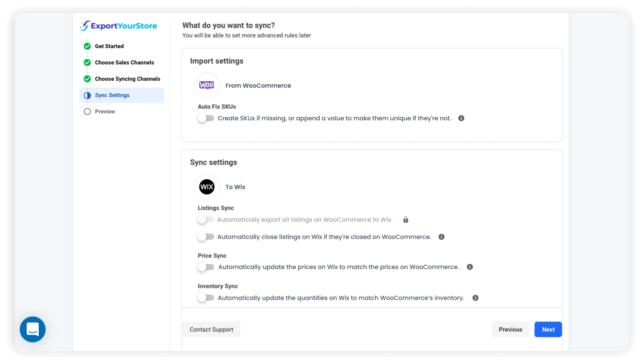
Task: Open Contact Support
Action: tap(211, 329)
